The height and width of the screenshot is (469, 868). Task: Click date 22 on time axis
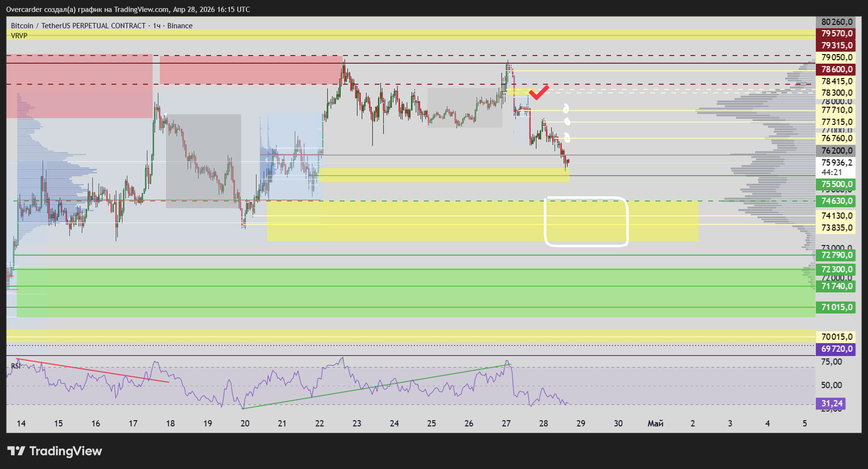(320, 424)
